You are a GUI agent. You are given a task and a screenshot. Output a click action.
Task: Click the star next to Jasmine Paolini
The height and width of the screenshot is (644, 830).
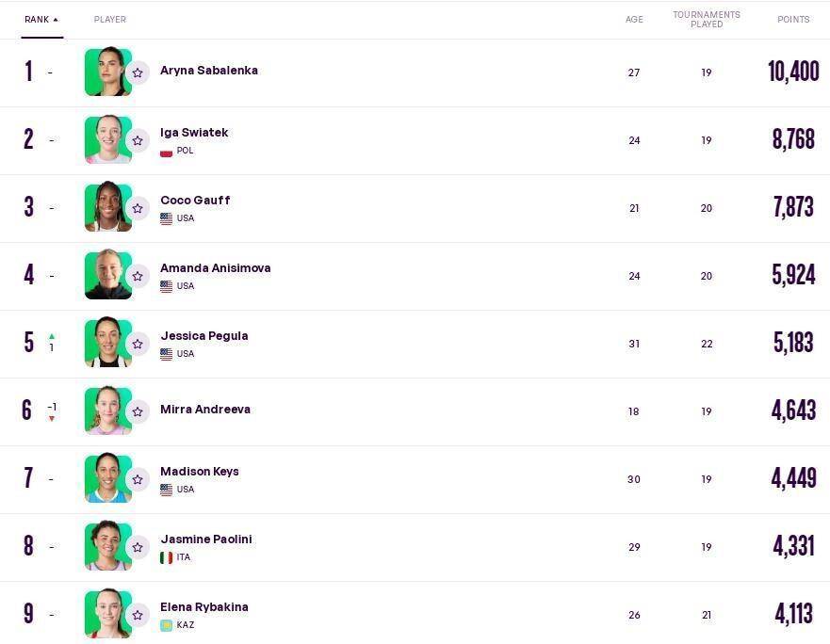tap(138, 547)
